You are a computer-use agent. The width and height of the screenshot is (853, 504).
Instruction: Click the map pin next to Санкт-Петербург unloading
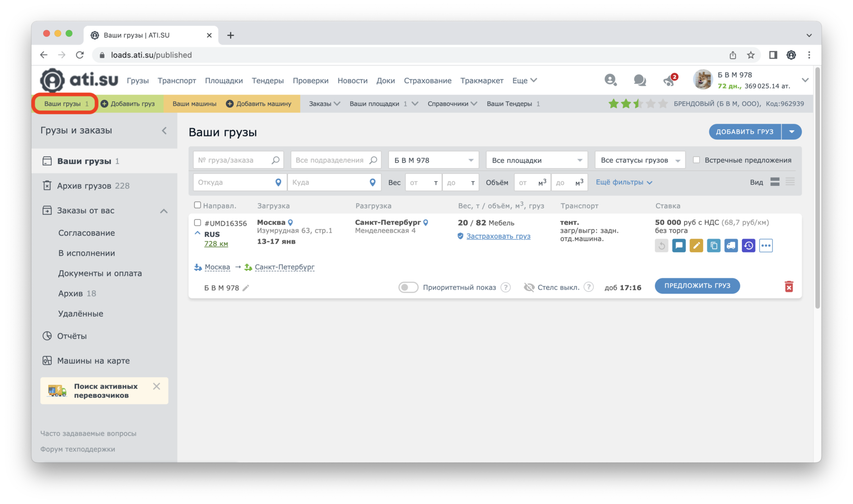tap(426, 222)
